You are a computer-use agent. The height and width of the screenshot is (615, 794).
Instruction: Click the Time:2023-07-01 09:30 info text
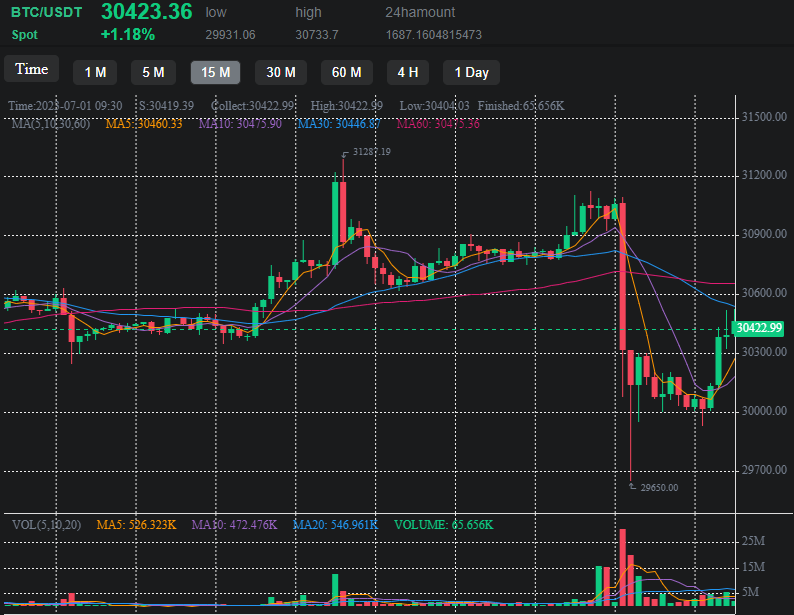(65, 106)
